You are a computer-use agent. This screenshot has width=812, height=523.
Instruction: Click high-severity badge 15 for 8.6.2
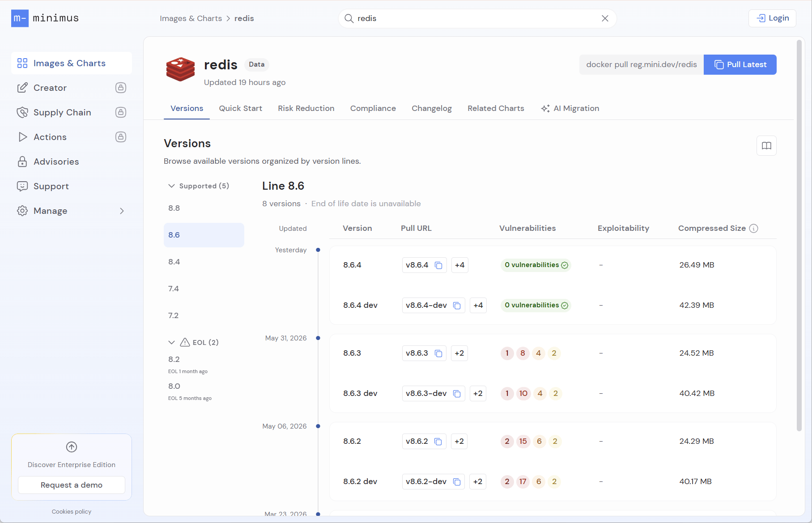click(523, 441)
